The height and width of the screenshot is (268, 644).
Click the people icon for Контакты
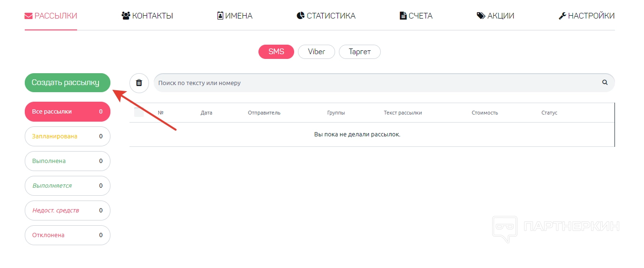click(x=126, y=16)
